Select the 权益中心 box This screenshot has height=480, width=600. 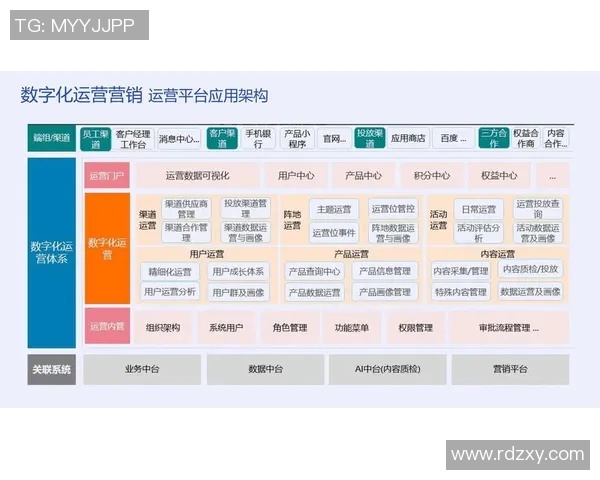click(499, 175)
